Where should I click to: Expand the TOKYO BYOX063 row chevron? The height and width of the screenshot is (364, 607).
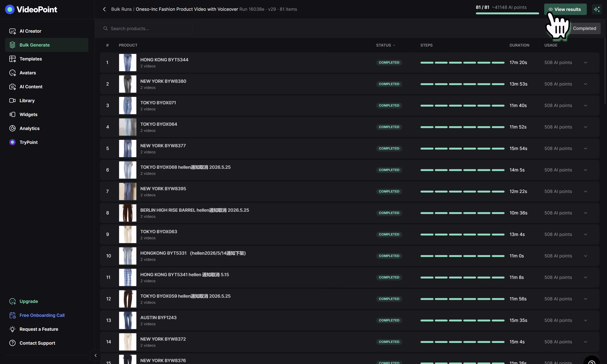[586, 234]
